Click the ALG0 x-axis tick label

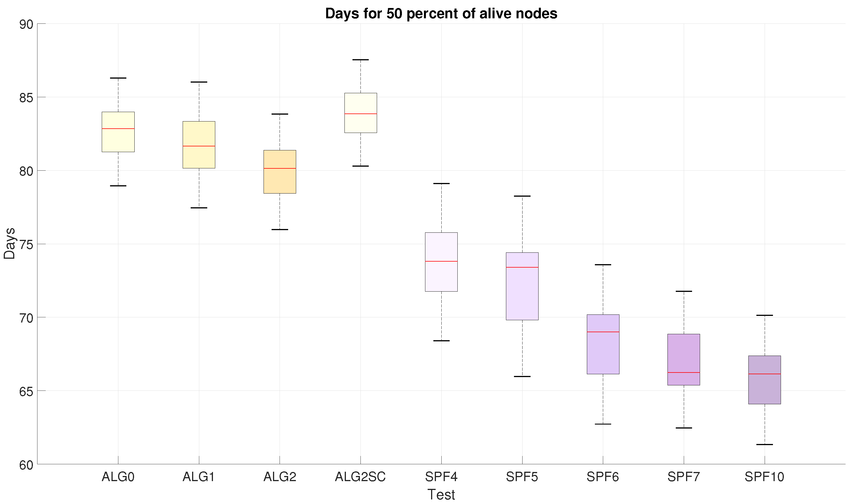118,477
